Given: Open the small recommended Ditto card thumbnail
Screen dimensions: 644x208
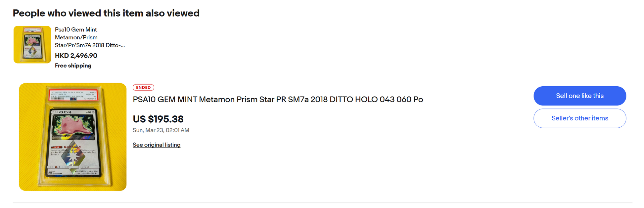Looking at the screenshot, I should pyautogui.click(x=32, y=45).
